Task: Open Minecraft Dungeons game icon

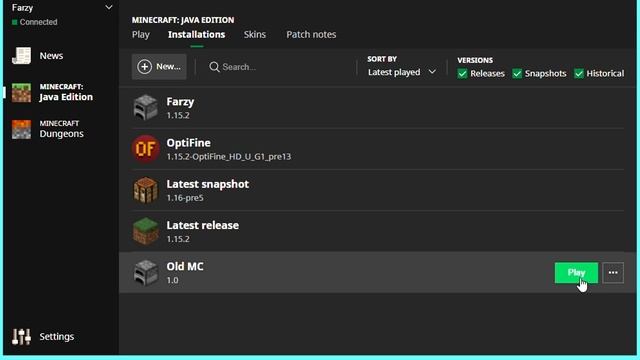Action: click(x=21, y=129)
